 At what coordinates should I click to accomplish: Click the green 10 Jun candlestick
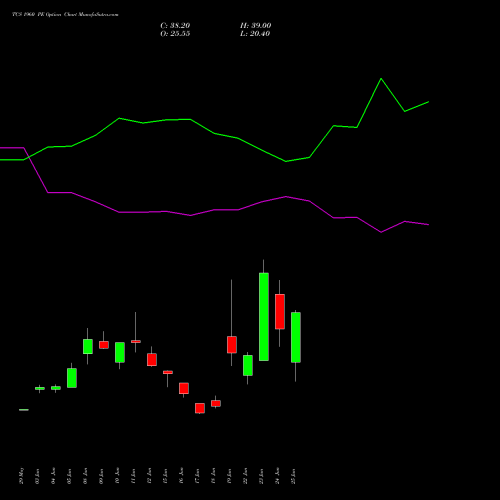pyautogui.click(x=120, y=352)
